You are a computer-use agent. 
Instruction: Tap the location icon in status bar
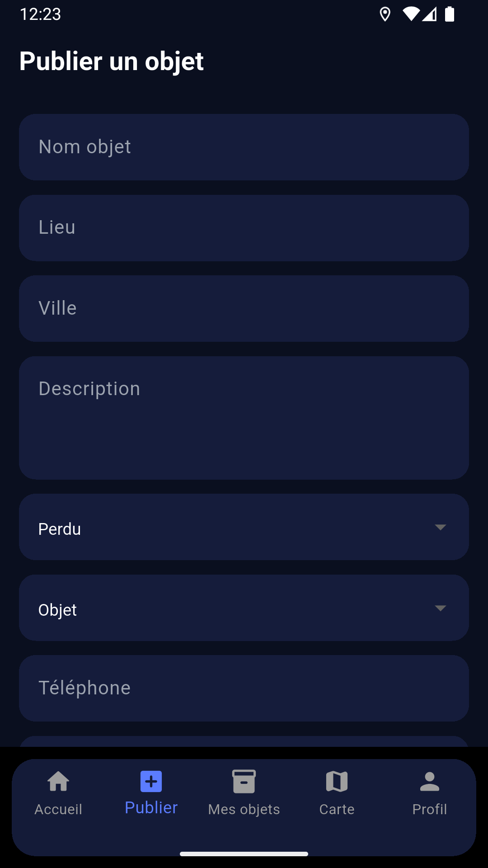[385, 14]
